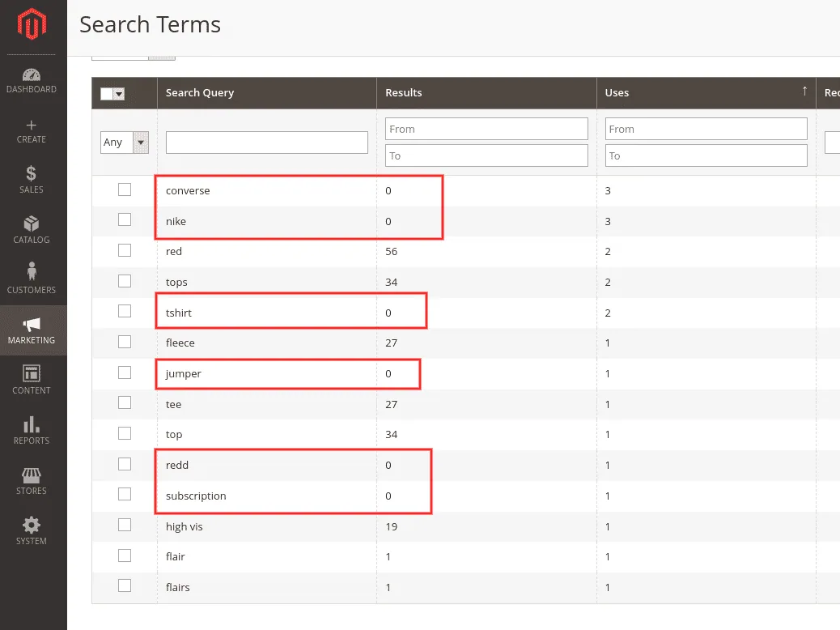Select the 'redd' search term
840x630 pixels.
point(176,465)
